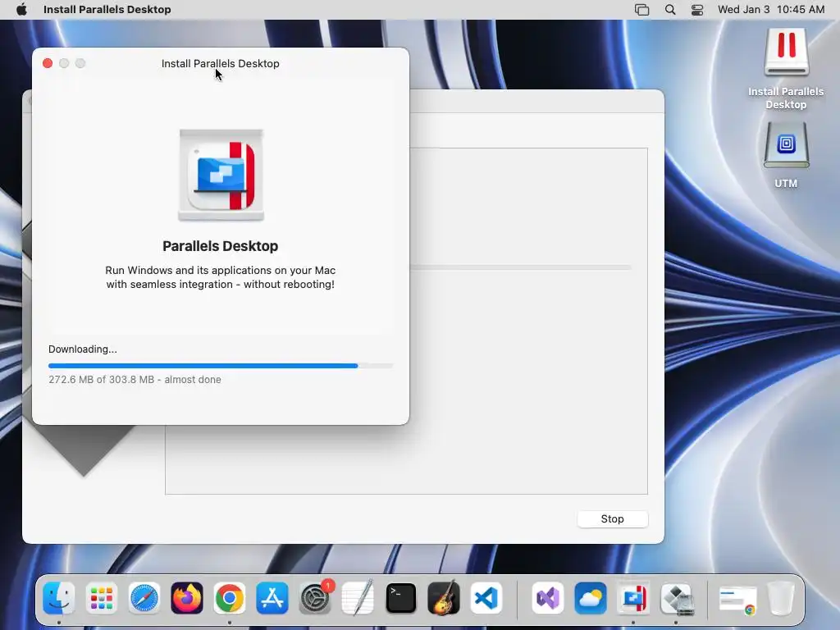The height and width of the screenshot is (630, 840).
Task: Click the description text about running Windows
Action: 220,277
